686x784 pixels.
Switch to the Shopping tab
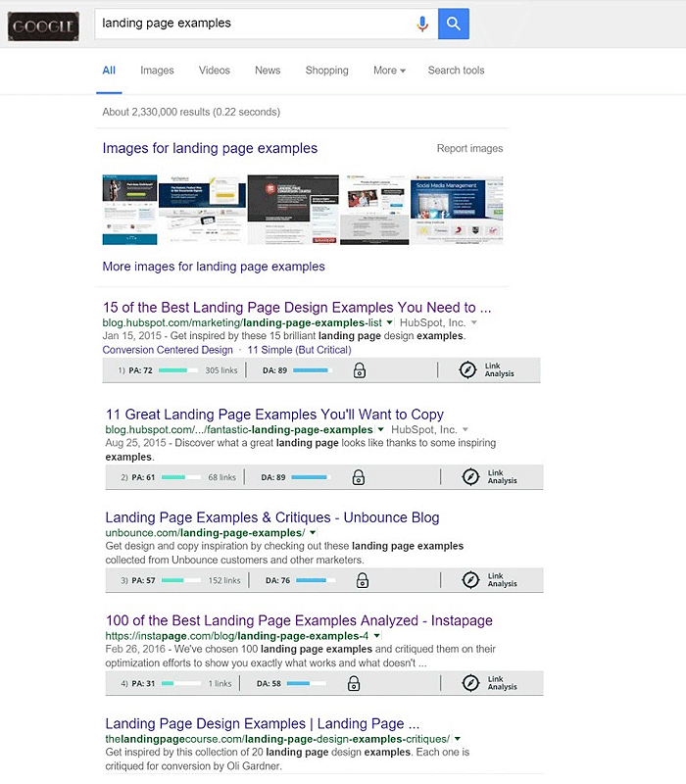(x=327, y=71)
